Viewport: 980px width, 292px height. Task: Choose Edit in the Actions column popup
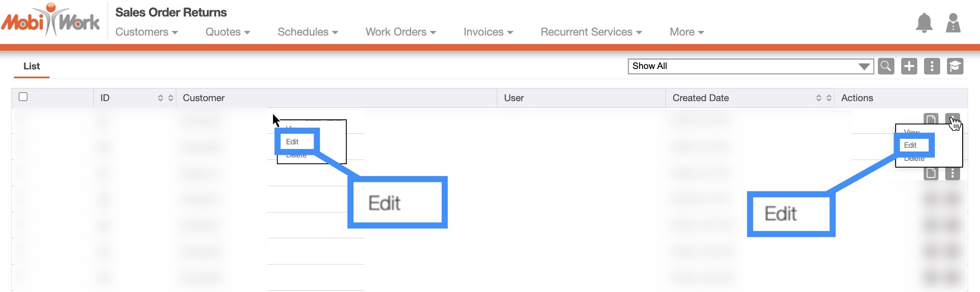(910, 145)
